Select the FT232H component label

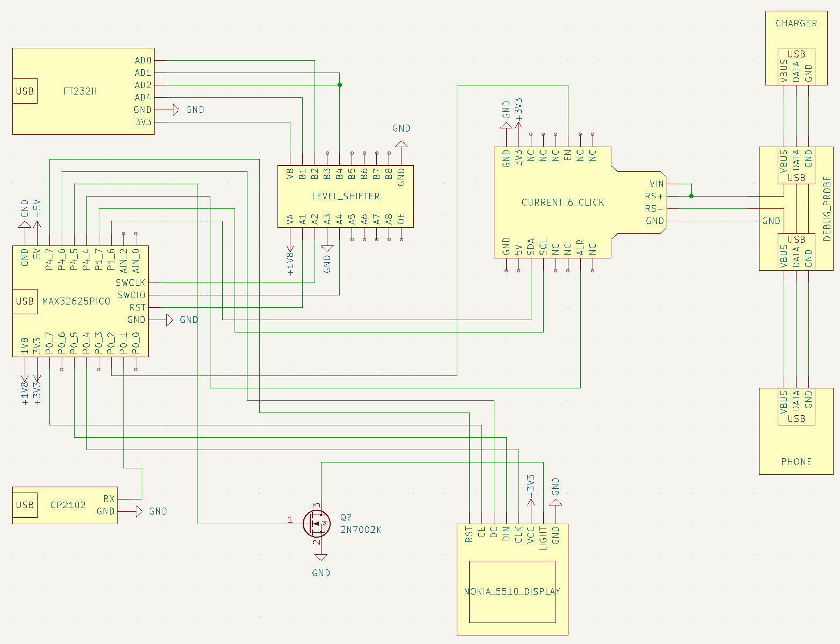80,91
